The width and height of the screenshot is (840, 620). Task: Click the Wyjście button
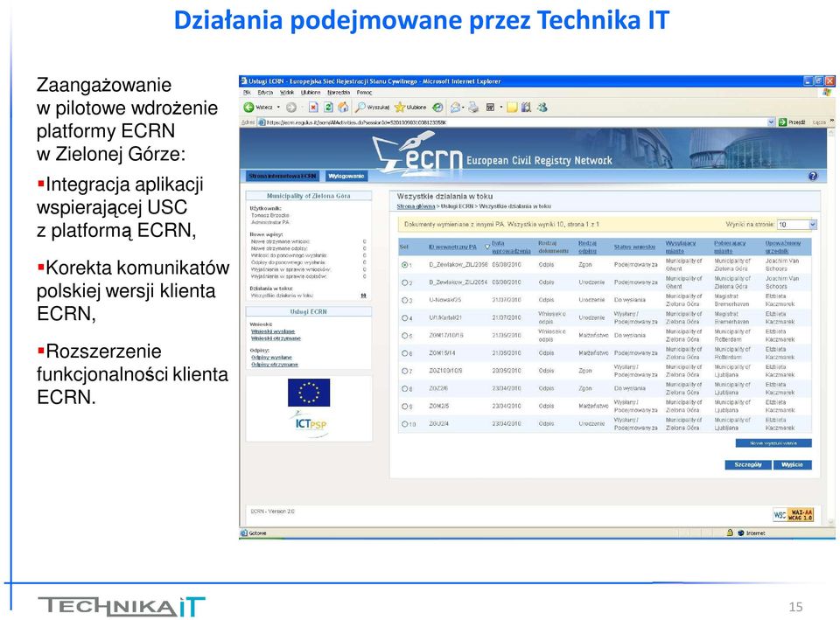tap(793, 464)
